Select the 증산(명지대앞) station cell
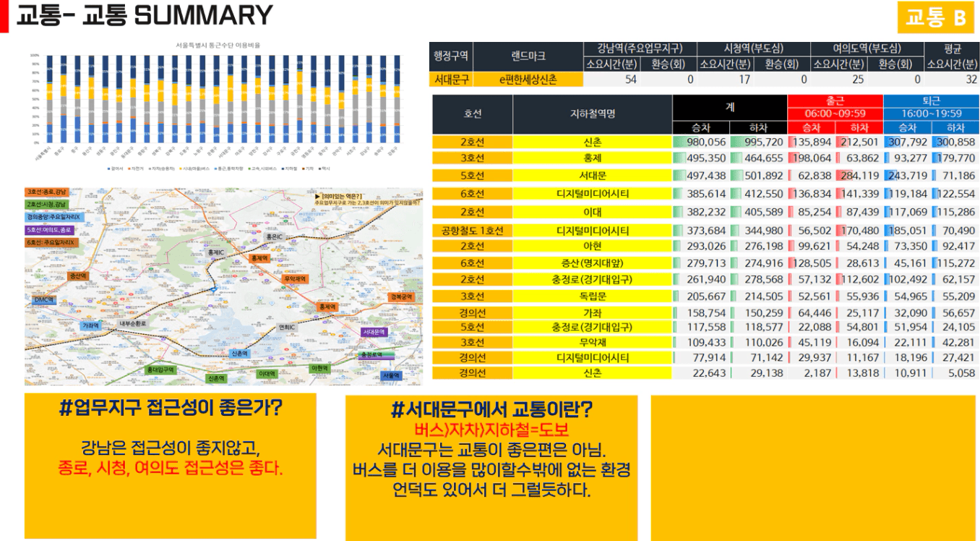980x541 pixels. 592,263
